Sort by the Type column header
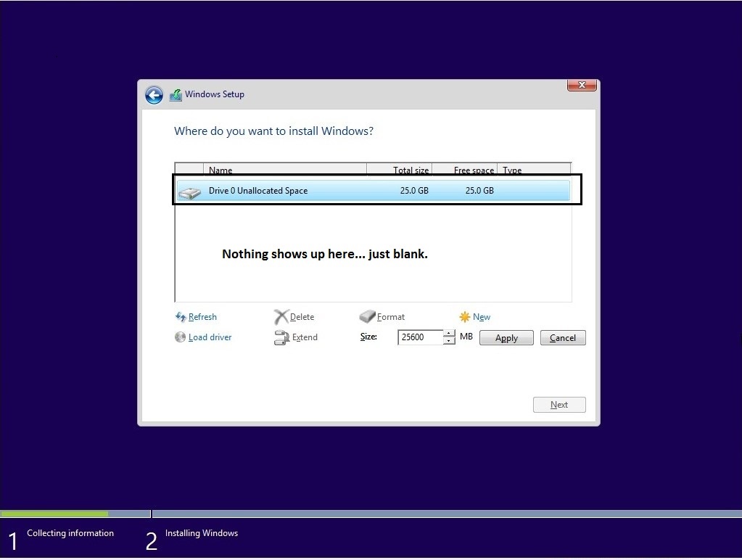Screen dimensions: 742x560 (534, 170)
